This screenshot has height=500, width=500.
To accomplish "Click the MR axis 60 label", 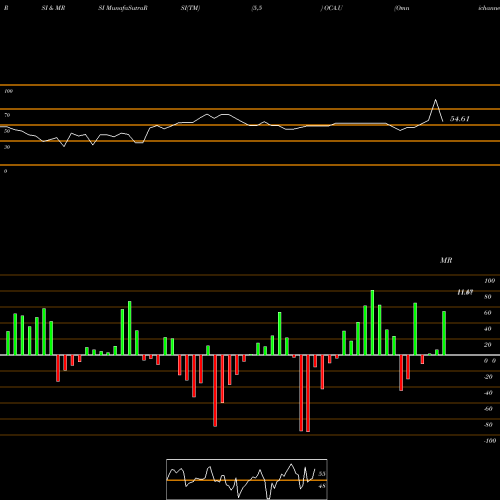I will tap(488, 313).
